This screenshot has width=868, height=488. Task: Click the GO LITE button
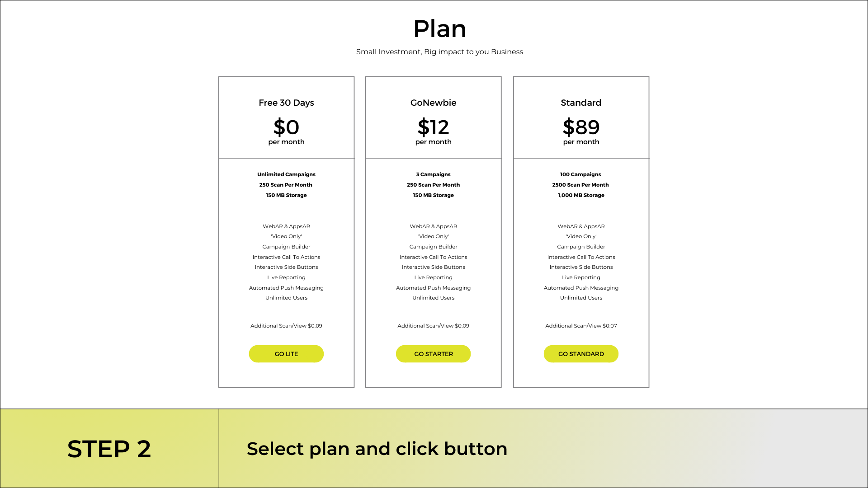point(286,354)
